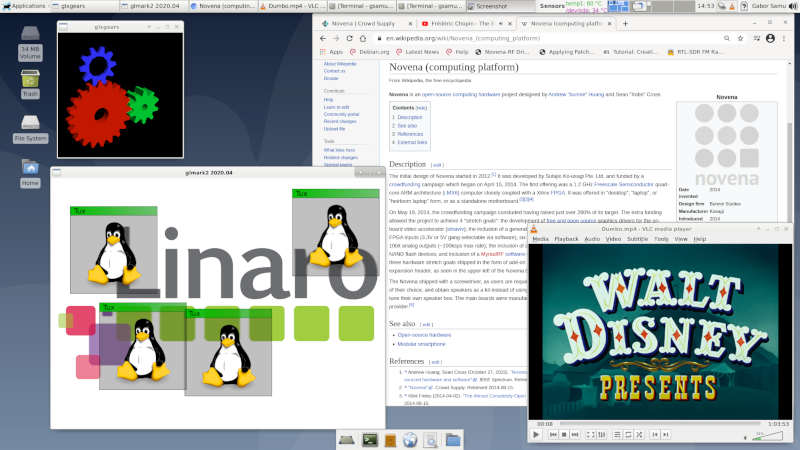Hide the Wikipedia contents box
Viewport: 800px width, 450px height.
421,108
